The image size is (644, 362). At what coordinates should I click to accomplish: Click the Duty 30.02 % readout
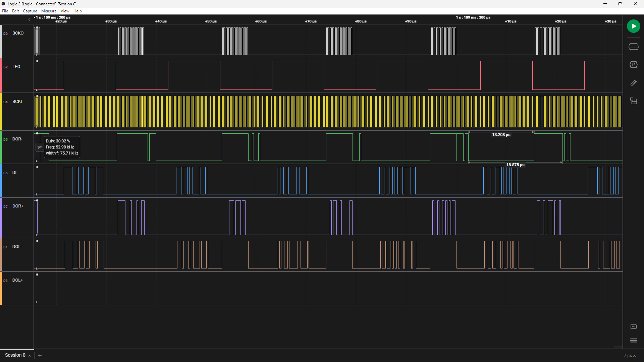point(58,141)
